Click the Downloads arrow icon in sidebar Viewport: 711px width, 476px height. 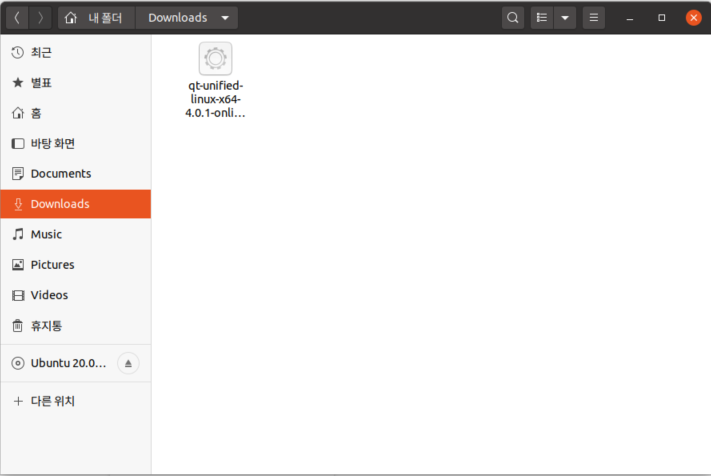click(18, 204)
